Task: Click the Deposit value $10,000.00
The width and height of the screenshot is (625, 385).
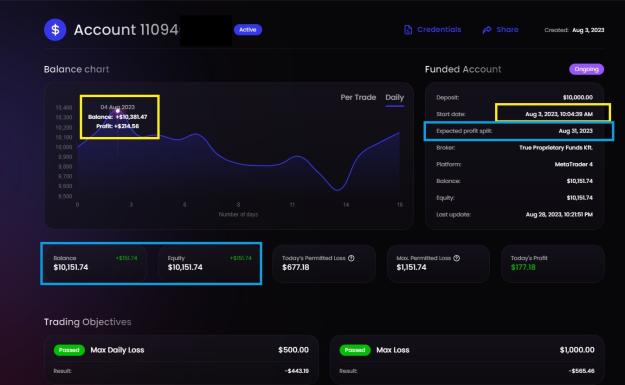Action: pos(578,97)
